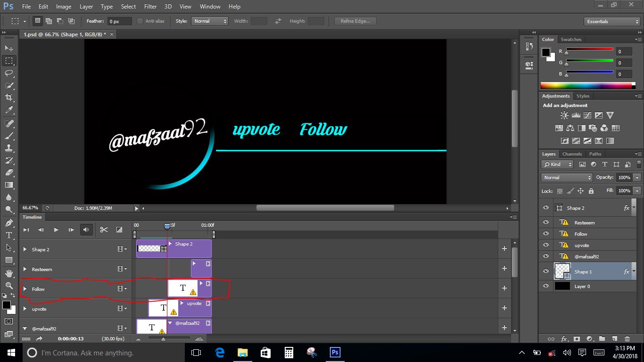644x362 pixels.
Task: Toggle visibility of upvote layer
Action: [546, 245]
